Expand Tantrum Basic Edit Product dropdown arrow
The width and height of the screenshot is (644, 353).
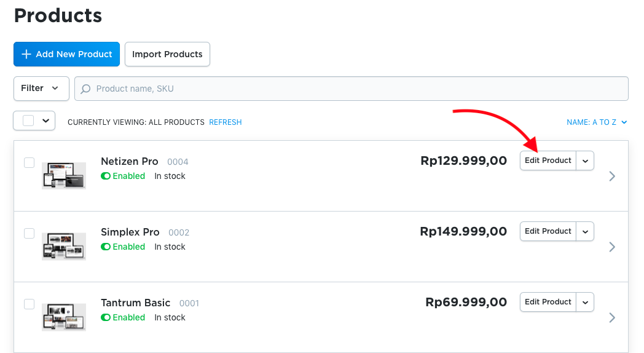pyautogui.click(x=585, y=302)
